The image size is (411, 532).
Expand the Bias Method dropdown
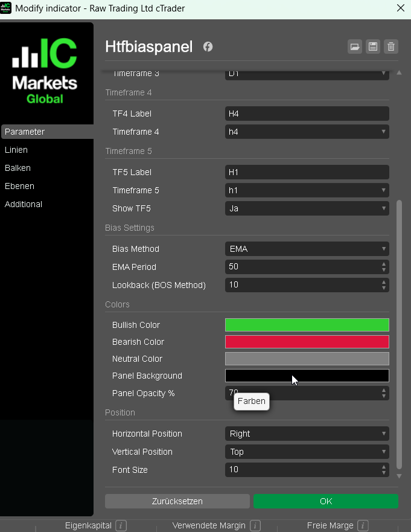[307, 249]
